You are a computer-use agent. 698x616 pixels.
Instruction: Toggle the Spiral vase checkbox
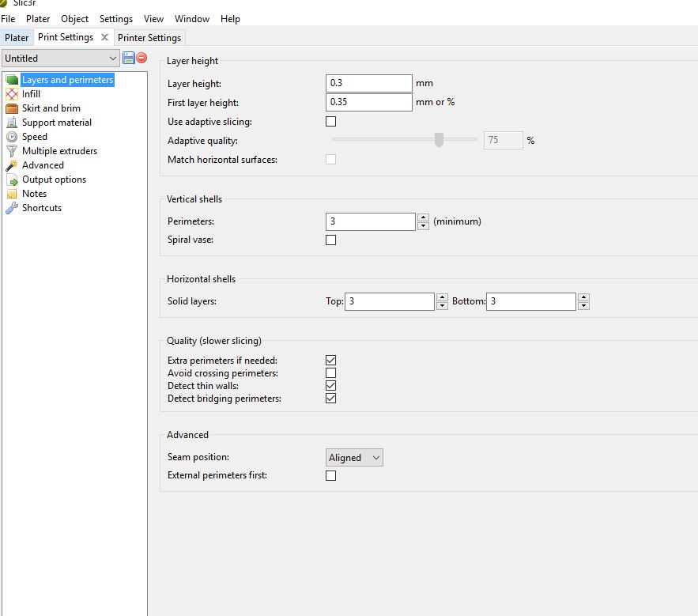(330, 240)
